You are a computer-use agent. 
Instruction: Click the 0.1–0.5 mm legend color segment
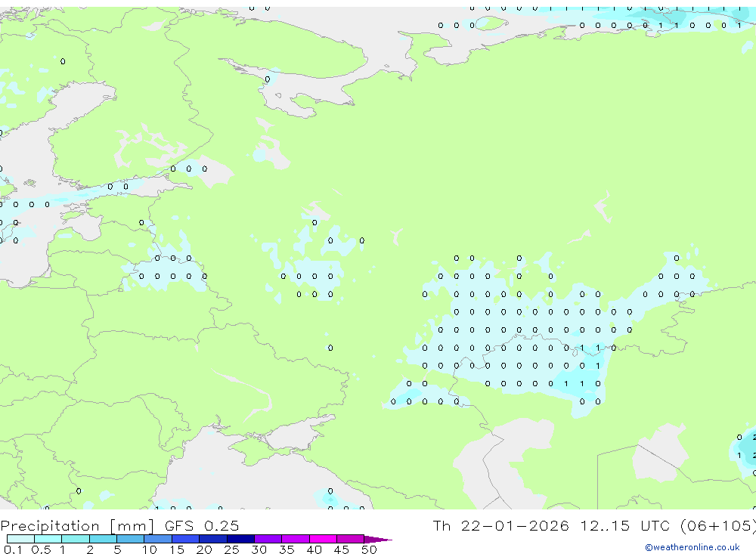(20, 539)
